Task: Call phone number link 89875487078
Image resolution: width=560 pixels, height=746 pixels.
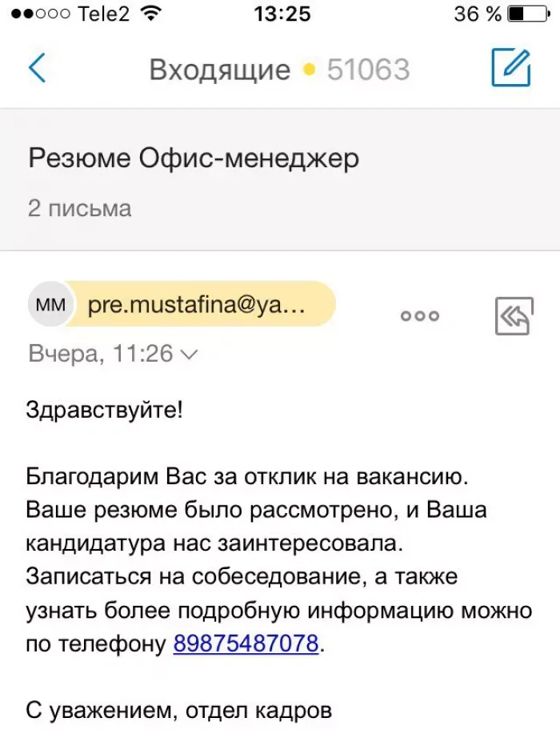Action: tap(246, 644)
